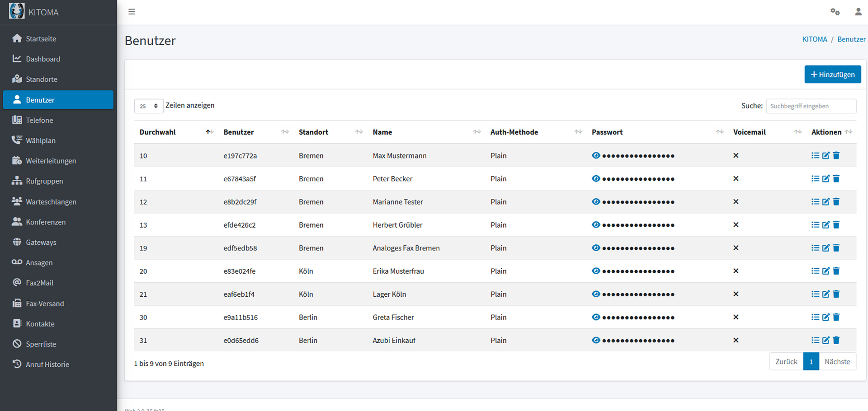Click the Hinzufügen button
Image resolution: width=868 pixels, height=411 pixels.
coord(832,75)
